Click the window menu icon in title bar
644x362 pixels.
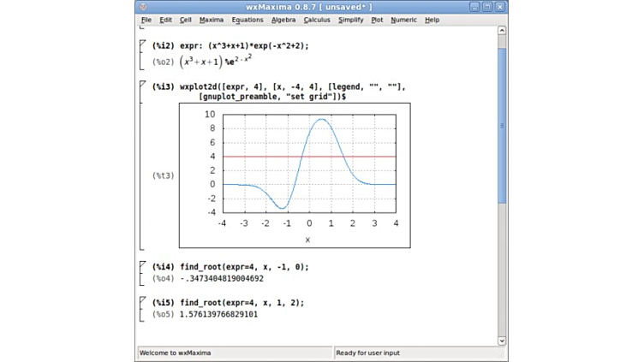point(142,6)
